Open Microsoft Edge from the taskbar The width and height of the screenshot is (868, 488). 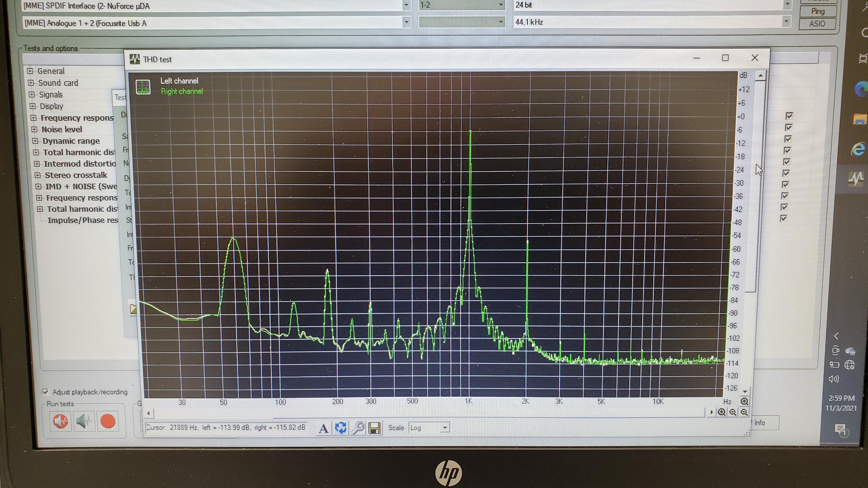pyautogui.click(x=861, y=90)
